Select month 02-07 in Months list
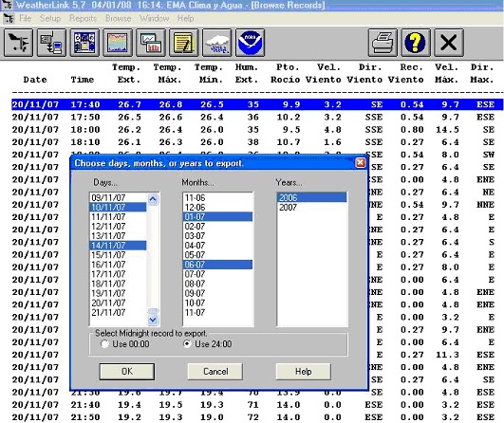Screen dimensions: 504x423 pos(218,226)
